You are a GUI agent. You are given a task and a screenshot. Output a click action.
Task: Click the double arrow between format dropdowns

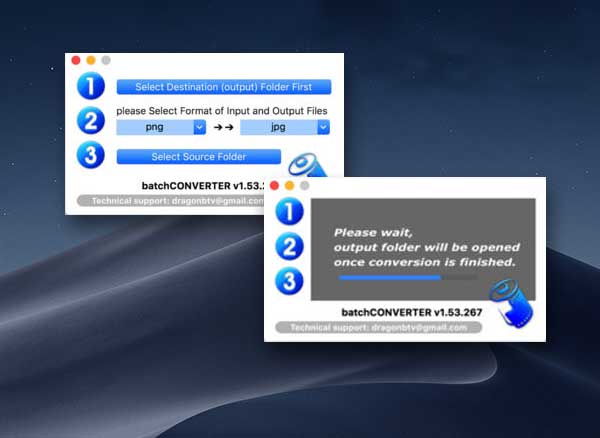[223, 127]
